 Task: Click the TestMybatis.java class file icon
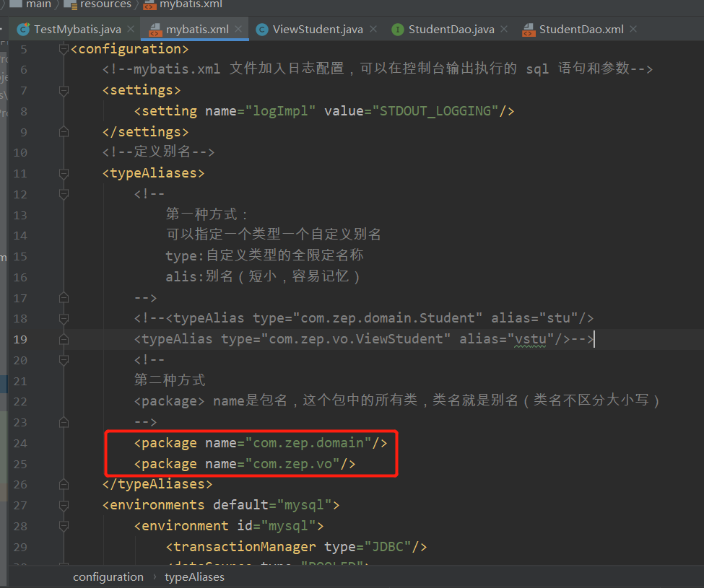coord(23,29)
